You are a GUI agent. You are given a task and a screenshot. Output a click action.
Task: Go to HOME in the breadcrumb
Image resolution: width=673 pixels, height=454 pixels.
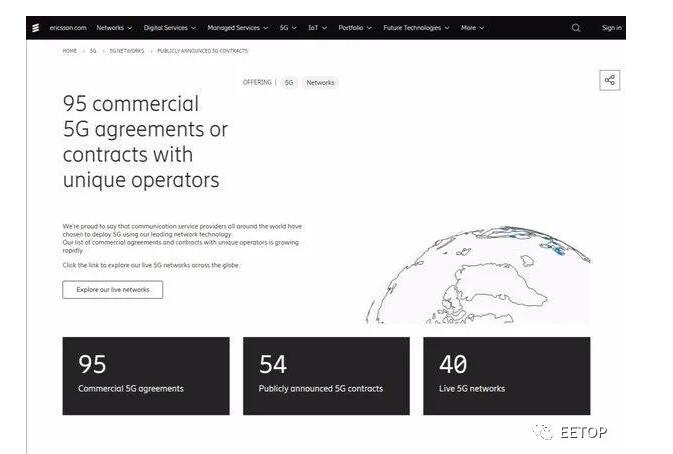(x=70, y=50)
